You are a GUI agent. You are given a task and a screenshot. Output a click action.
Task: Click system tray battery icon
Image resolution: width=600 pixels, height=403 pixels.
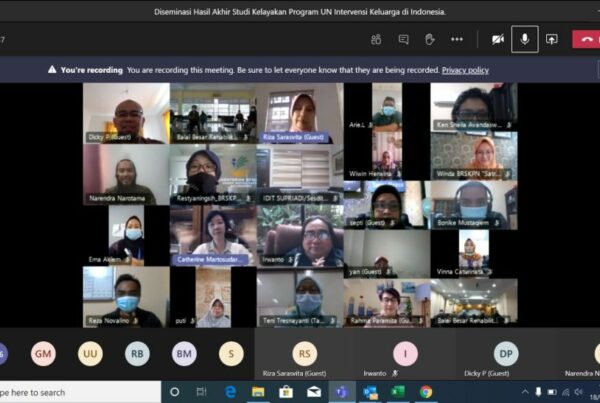click(552, 392)
